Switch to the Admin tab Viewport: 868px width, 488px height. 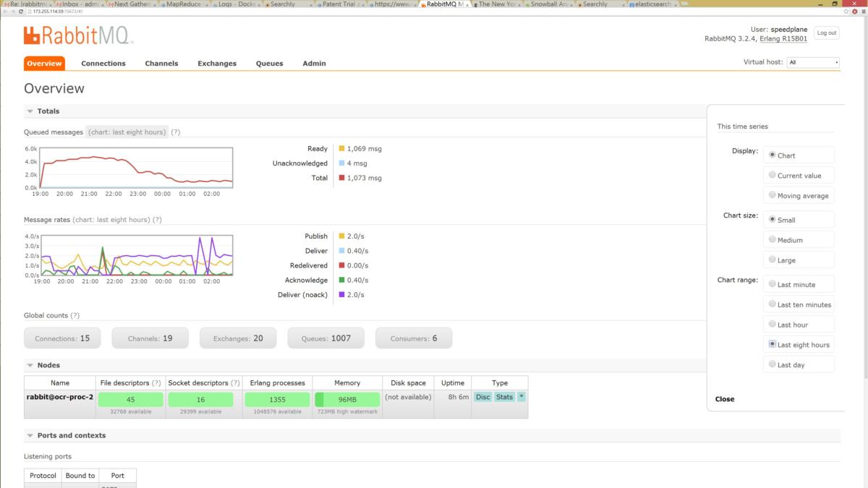(314, 63)
